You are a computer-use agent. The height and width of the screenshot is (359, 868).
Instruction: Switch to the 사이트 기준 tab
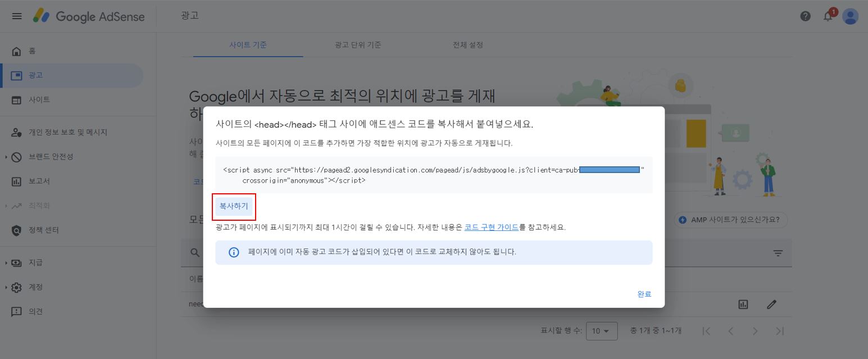coord(248,45)
